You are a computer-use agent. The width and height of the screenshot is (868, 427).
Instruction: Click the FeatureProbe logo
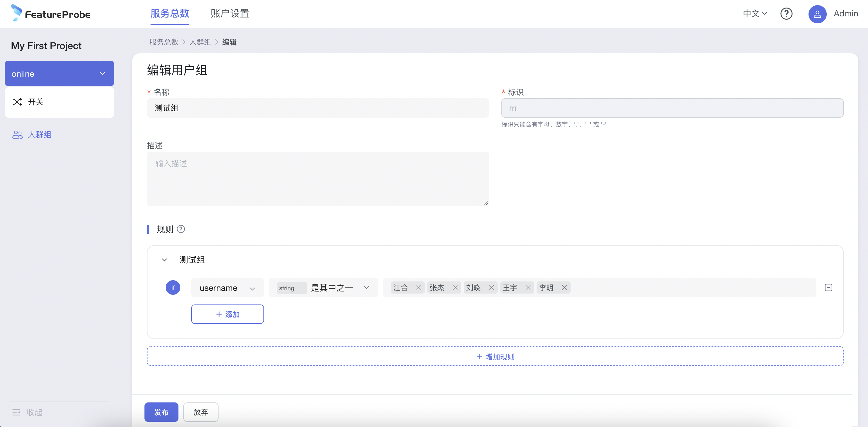51,13
